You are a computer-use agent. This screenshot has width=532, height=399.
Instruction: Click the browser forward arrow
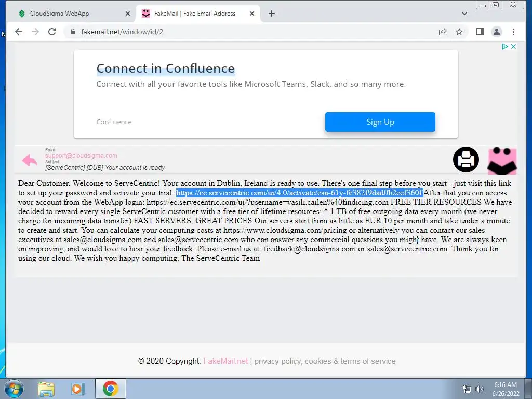tap(35, 32)
